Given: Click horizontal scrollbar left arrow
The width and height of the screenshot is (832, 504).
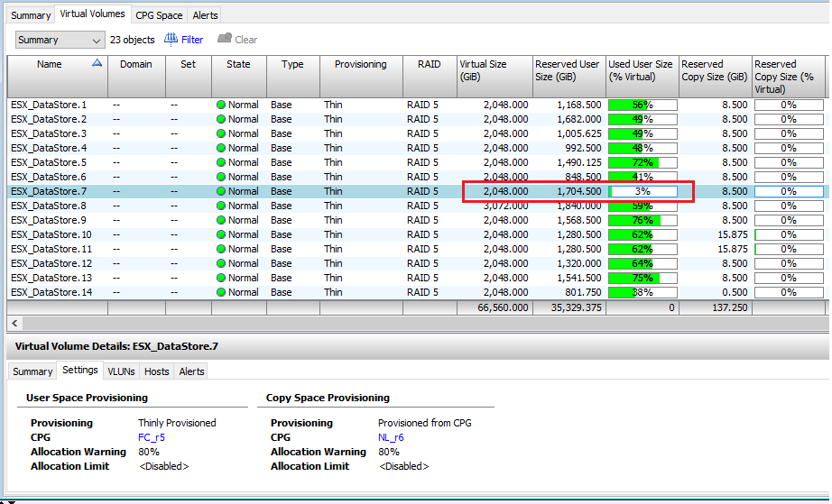Looking at the screenshot, I should (x=14, y=323).
